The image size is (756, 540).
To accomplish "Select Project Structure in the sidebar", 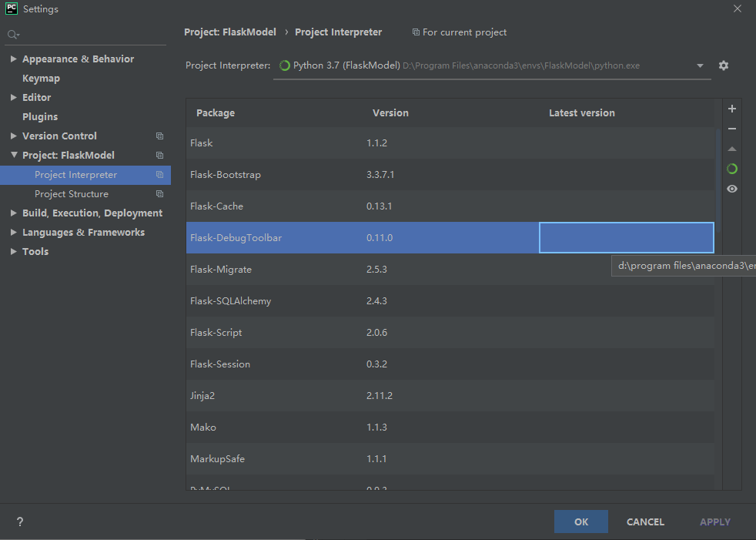I will point(72,194).
